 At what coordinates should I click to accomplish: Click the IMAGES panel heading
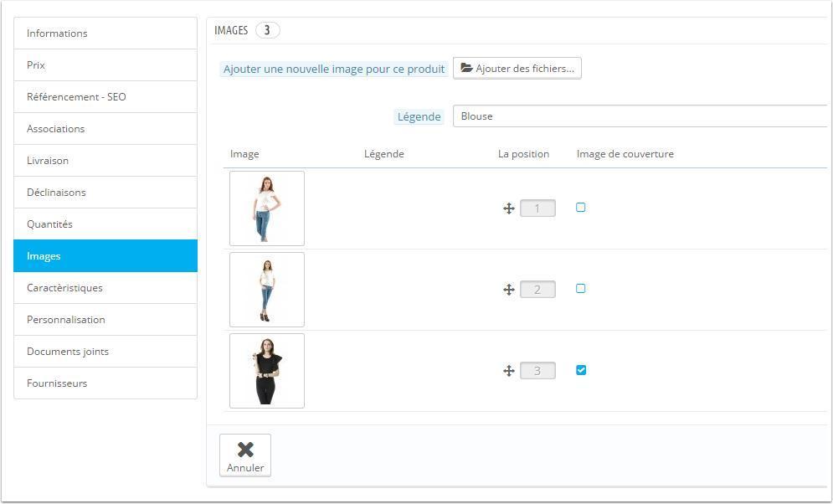[x=231, y=30]
